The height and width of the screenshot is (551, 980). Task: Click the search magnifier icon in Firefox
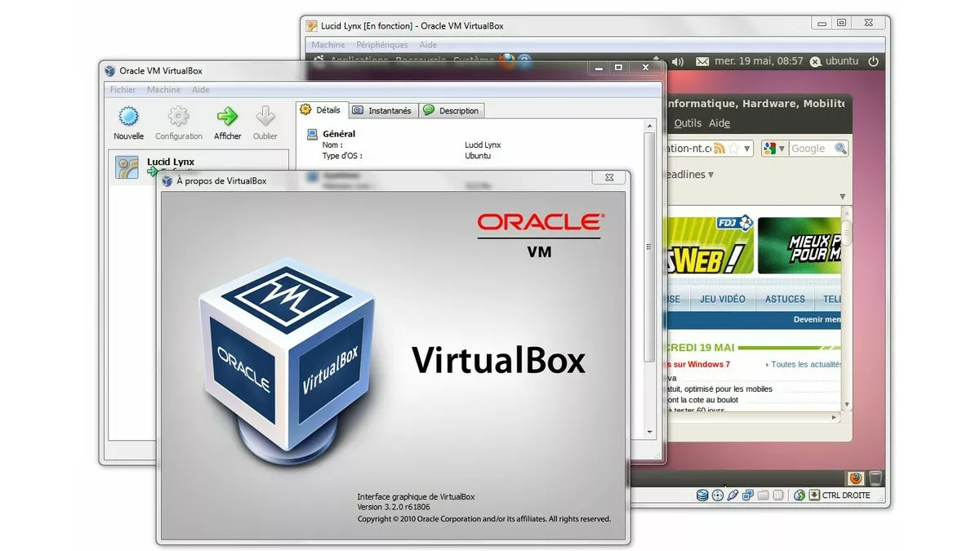840,149
